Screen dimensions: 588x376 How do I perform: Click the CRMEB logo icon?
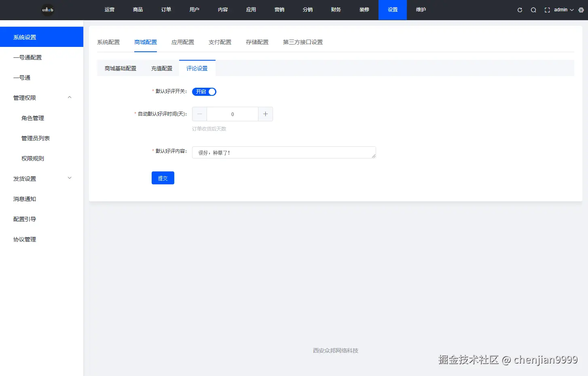coord(48,10)
